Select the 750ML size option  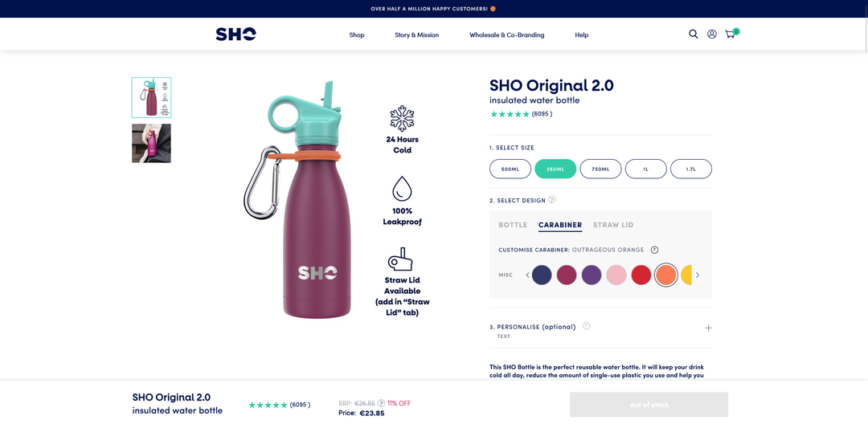click(x=600, y=169)
